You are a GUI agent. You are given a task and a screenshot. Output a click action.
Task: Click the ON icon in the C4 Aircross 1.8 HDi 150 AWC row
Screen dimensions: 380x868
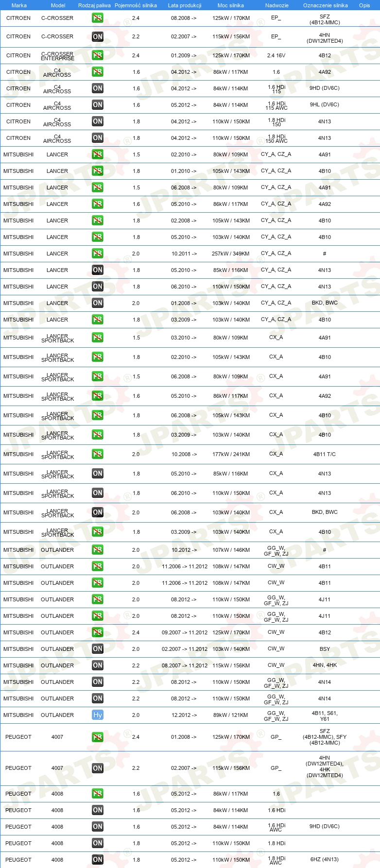point(98,138)
